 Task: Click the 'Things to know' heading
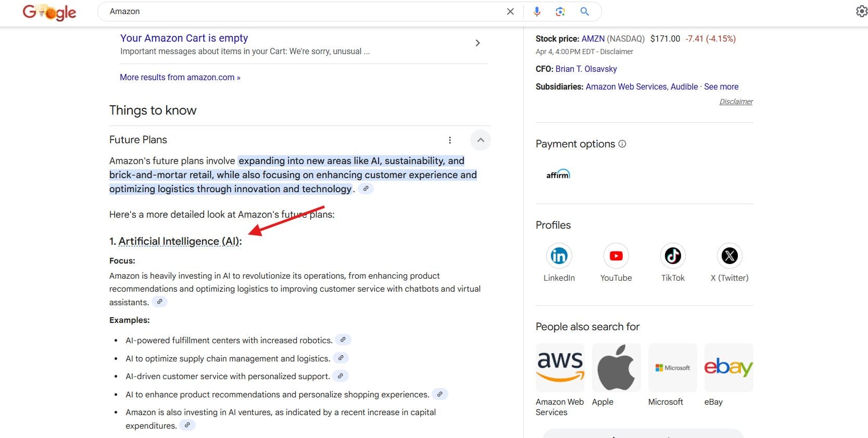tap(153, 110)
